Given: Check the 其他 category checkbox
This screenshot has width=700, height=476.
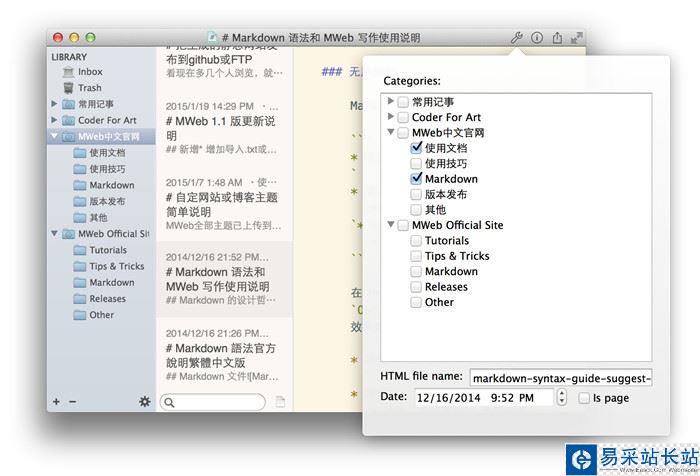Looking at the screenshot, I should pyautogui.click(x=416, y=209).
